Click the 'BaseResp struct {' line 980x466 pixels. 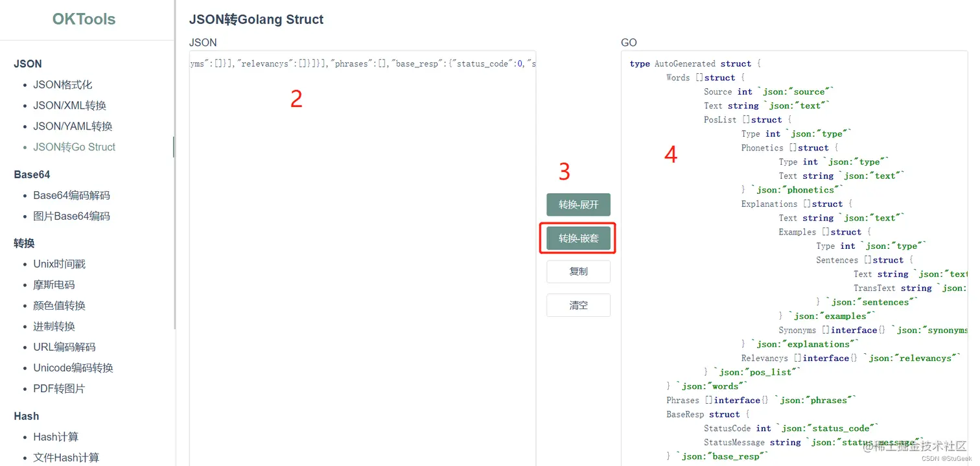tap(708, 415)
